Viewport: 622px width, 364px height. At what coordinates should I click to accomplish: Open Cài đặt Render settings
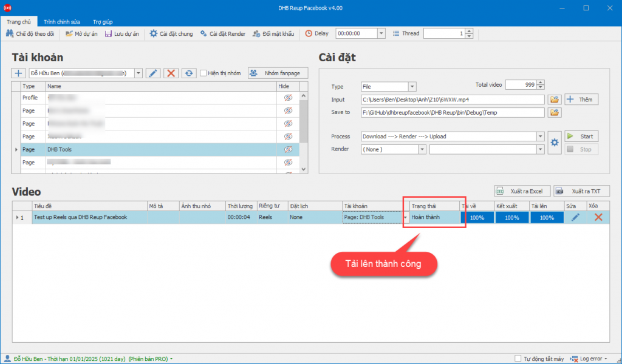tap(223, 33)
